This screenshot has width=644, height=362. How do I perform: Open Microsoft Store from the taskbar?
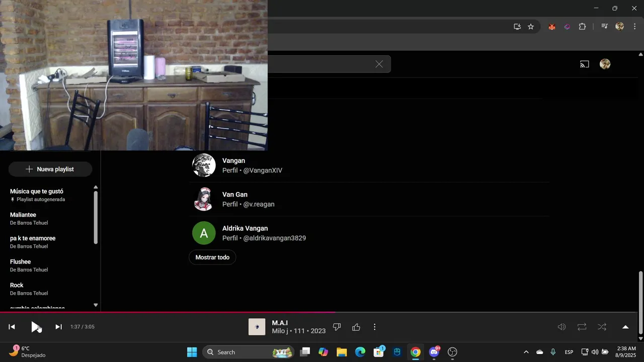tap(378, 352)
